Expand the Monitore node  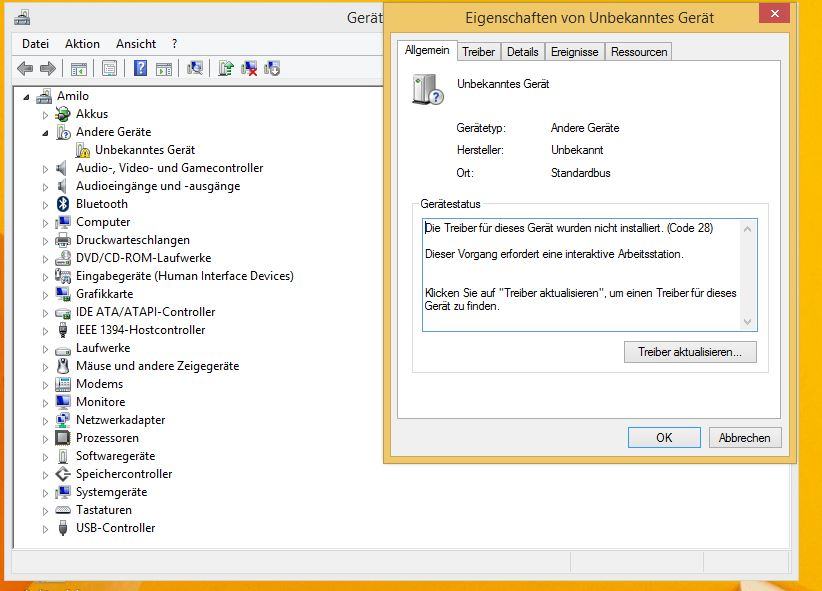(45, 403)
